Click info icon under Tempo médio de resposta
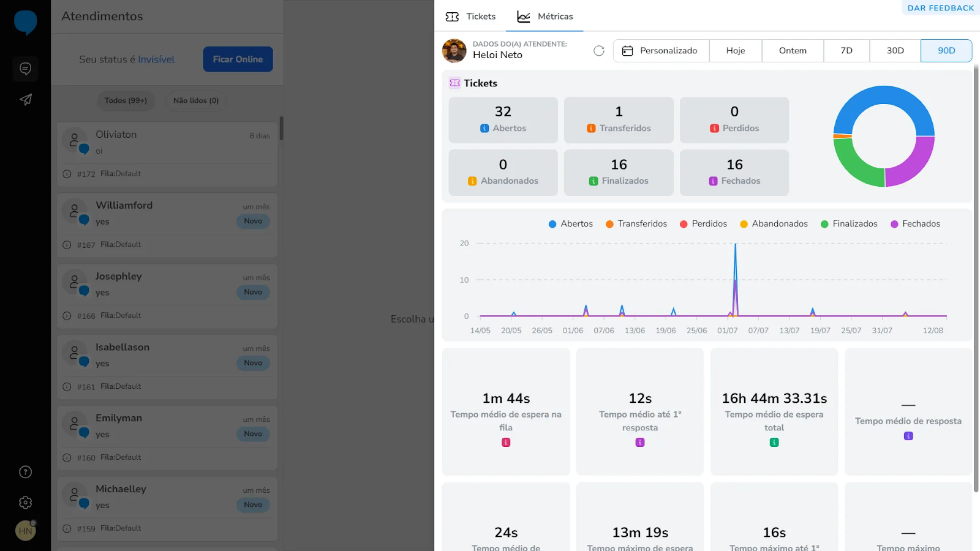Image resolution: width=980 pixels, height=551 pixels. pos(908,436)
